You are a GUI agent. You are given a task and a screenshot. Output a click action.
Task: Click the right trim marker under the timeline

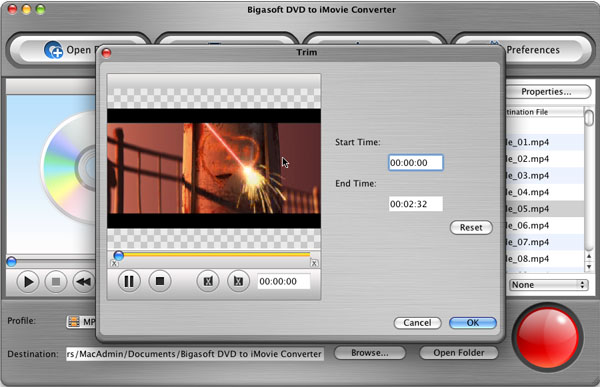pos(314,263)
